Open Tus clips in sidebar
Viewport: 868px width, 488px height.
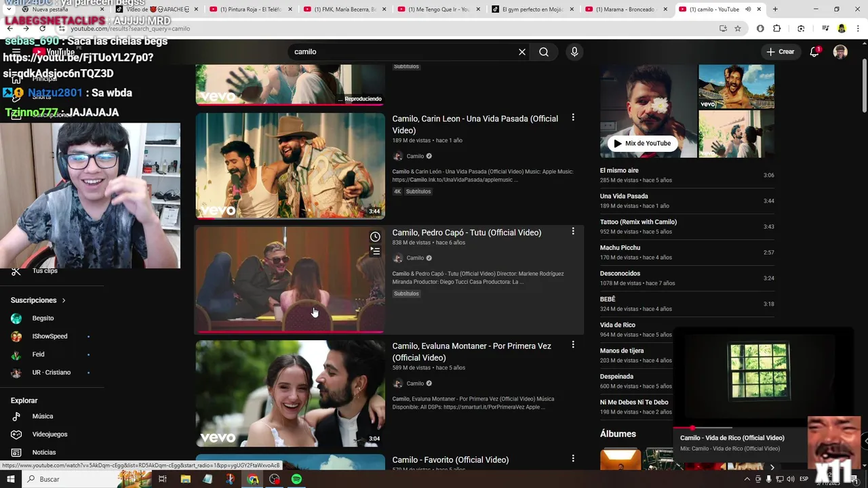tap(45, 271)
